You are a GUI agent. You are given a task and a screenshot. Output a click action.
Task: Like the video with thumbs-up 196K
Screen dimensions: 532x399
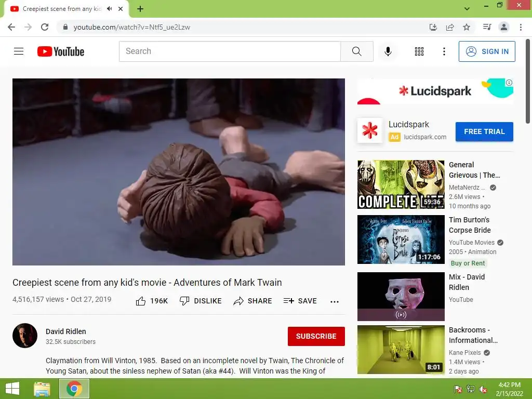point(152,301)
